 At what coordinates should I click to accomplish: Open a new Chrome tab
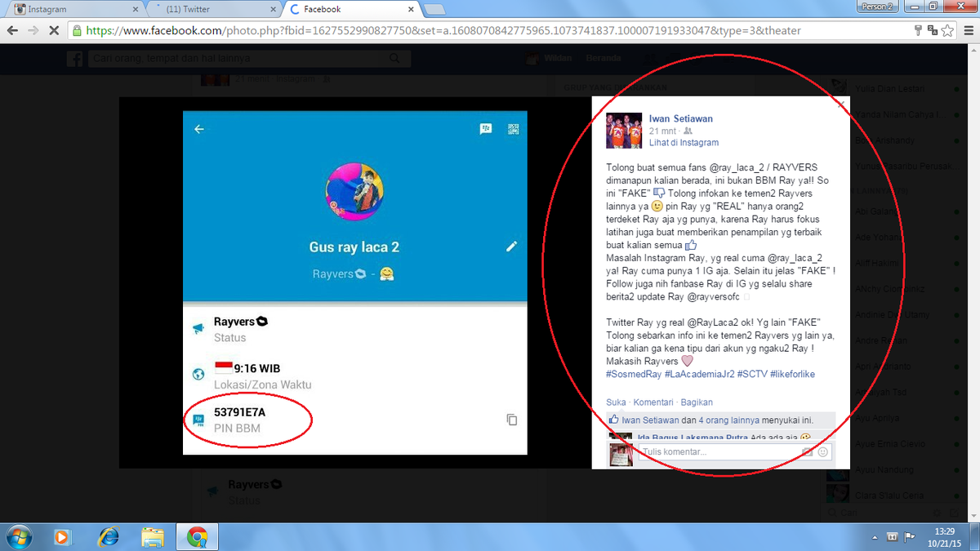434,10
